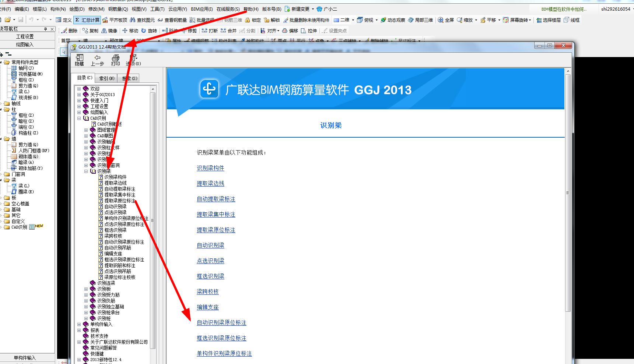Select 筏板基础(M) in navigation tree
Image resolution: width=634 pixels, height=364 pixels.
pyautogui.click(x=31, y=74)
